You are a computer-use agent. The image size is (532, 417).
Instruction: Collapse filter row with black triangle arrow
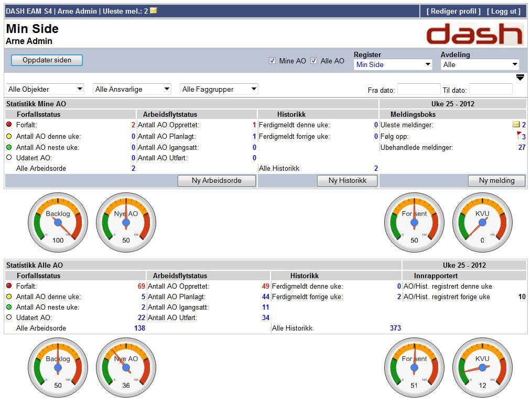[520, 78]
